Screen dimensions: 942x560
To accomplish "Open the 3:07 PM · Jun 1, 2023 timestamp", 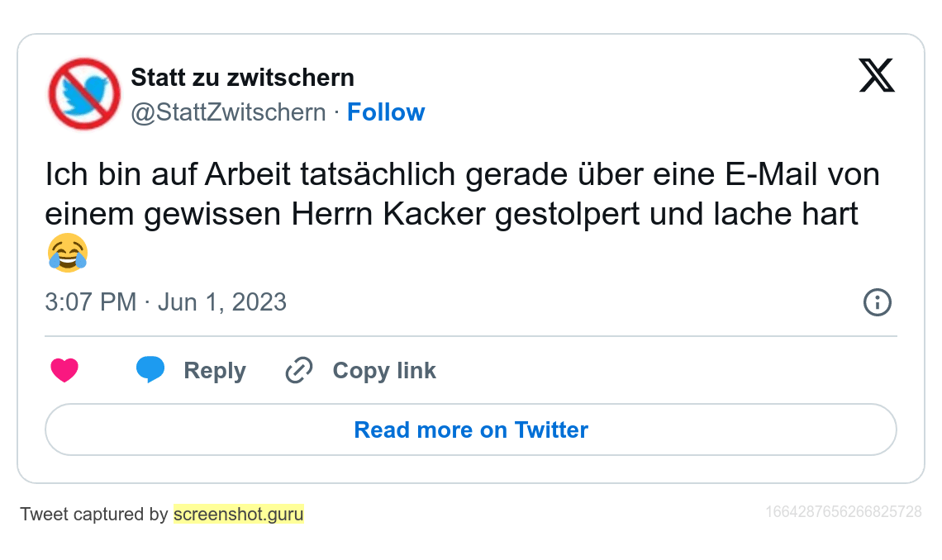I will pos(165,302).
